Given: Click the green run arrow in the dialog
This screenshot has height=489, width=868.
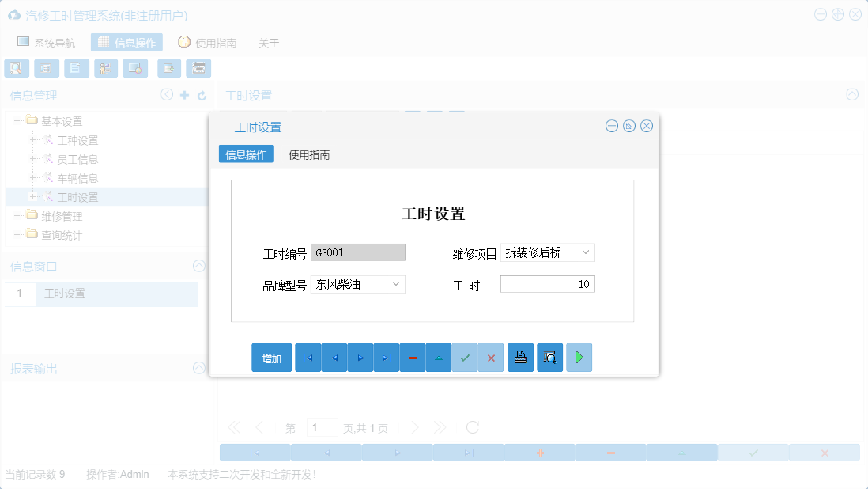Looking at the screenshot, I should click(x=579, y=357).
